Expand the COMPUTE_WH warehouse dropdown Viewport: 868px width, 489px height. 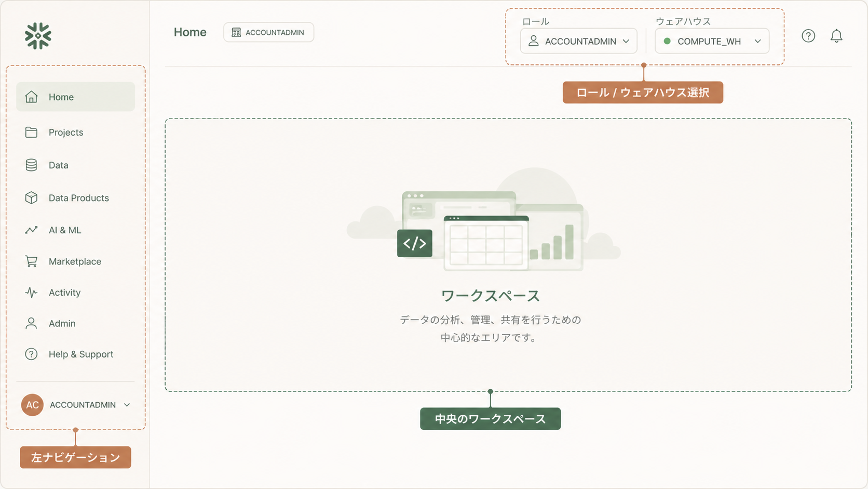click(x=712, y=41)
